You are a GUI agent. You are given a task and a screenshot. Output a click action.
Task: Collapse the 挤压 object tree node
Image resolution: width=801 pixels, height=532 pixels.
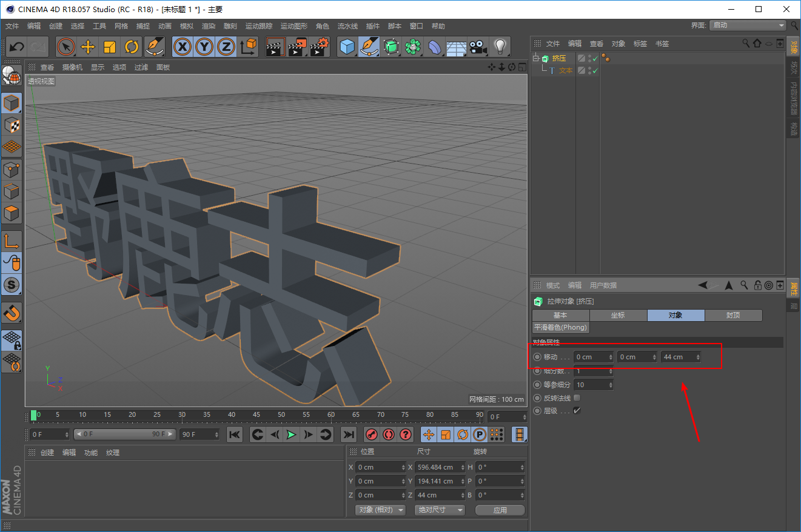[x=536, y=59]
